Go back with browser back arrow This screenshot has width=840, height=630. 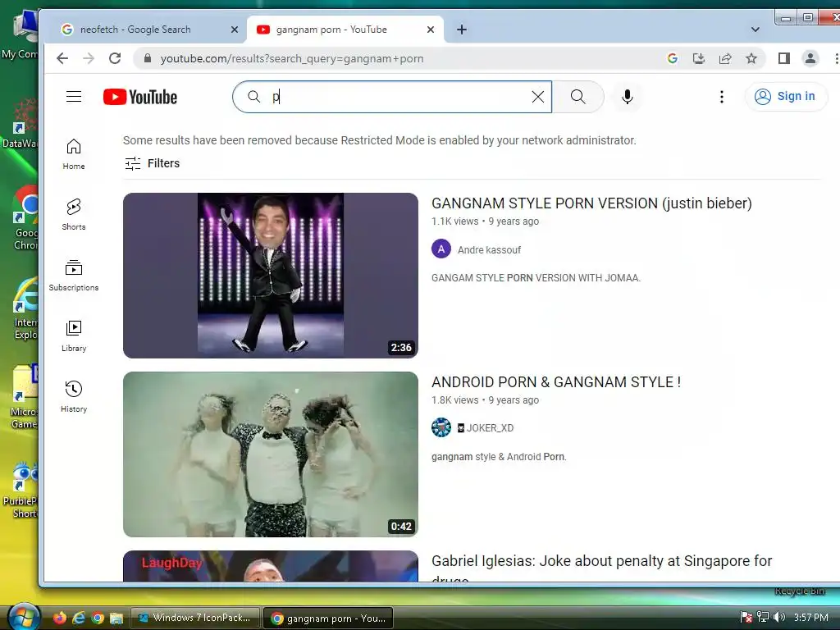click(62, 58)
